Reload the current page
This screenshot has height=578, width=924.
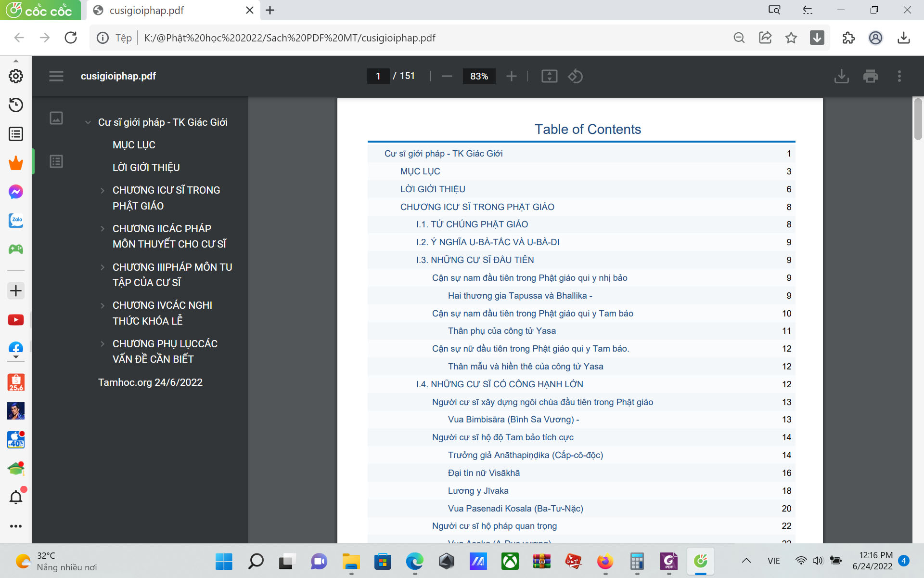pyautogui.click(x=71, y=38)
